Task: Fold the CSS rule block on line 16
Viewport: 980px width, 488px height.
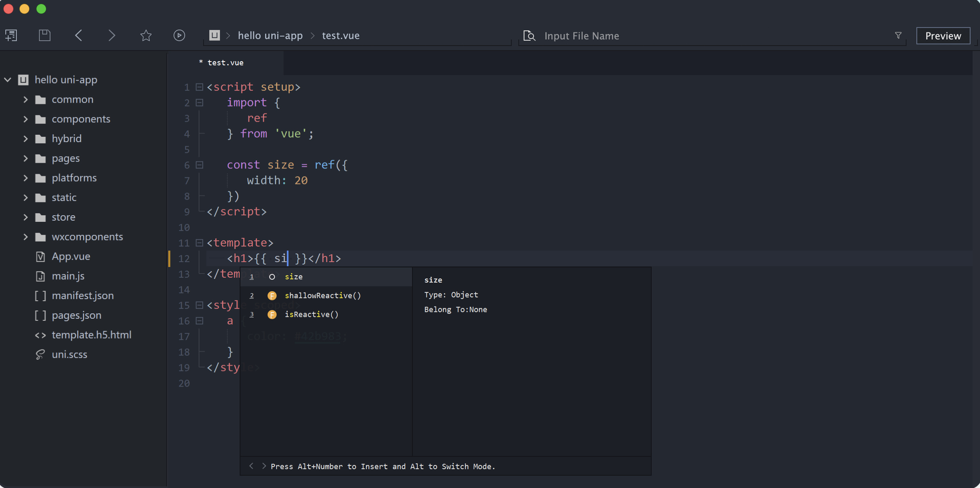Action: pos(199,321)
